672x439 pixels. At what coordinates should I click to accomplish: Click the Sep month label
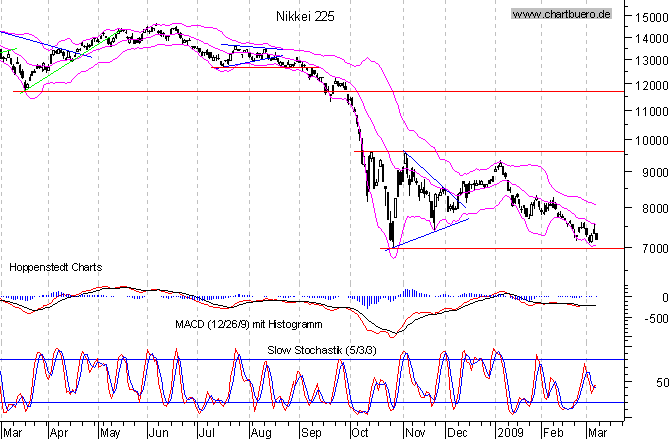pyautogui.click(x=311, y=433)
